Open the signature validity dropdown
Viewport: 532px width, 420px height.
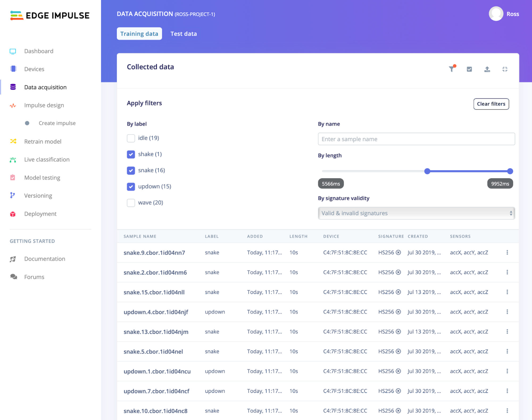[416, 213]
